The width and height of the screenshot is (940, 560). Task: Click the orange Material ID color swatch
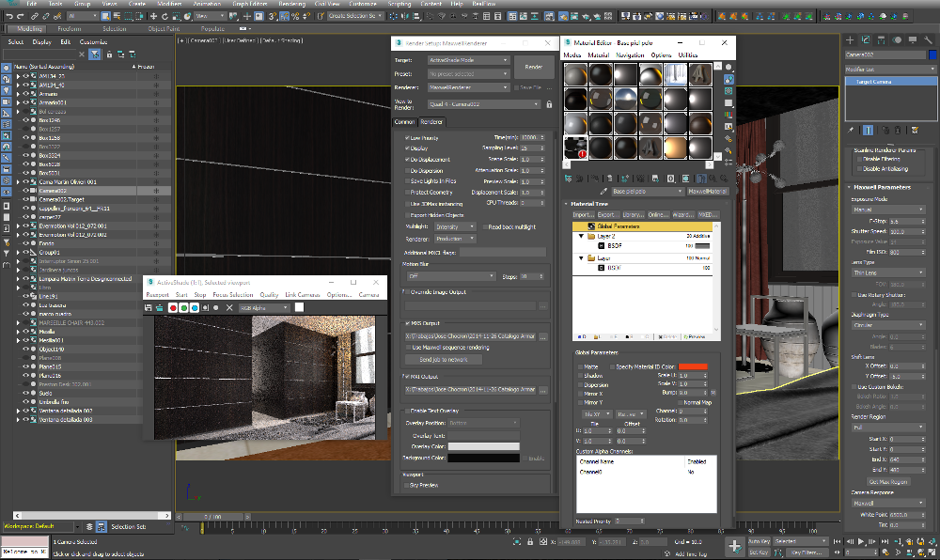point(692,366)
